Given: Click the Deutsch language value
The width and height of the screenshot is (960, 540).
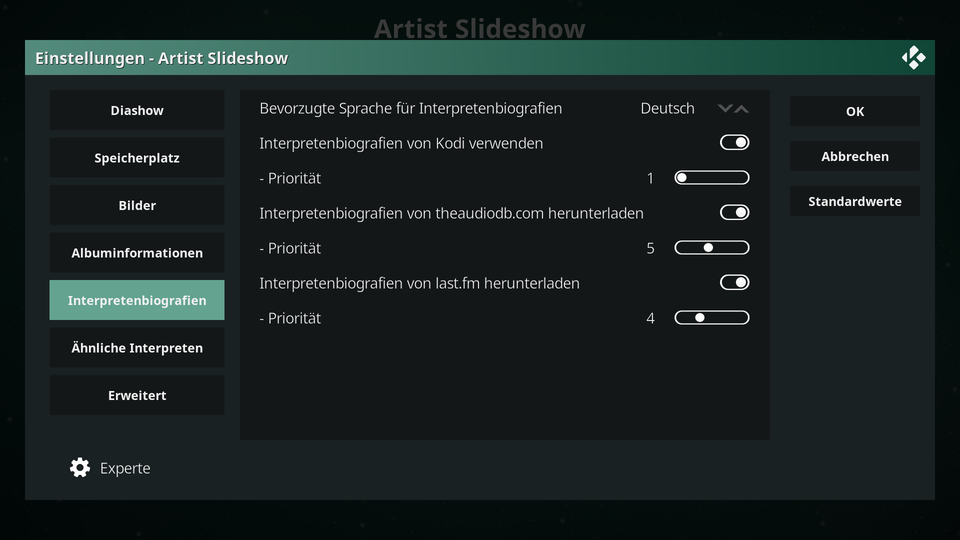Looking at the screenshot, I should (667, 108).
